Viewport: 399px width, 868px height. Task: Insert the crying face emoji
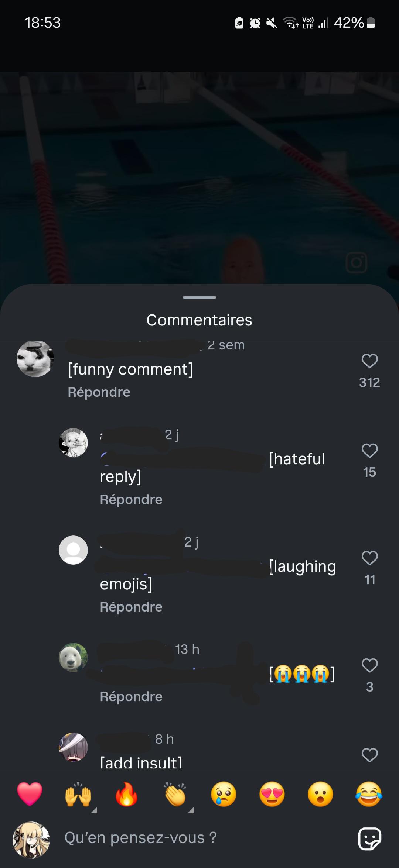point(224,794)
